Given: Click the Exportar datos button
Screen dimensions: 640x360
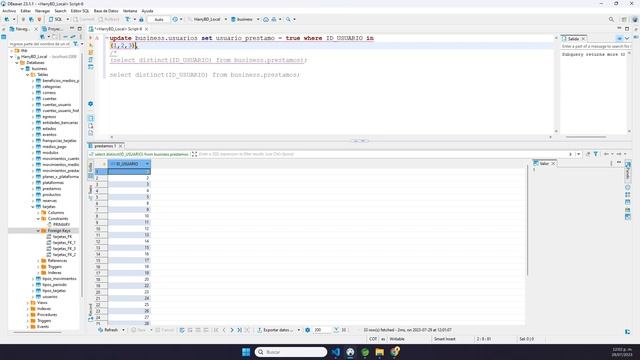Looking at the screenshot, I should (276, 330).
